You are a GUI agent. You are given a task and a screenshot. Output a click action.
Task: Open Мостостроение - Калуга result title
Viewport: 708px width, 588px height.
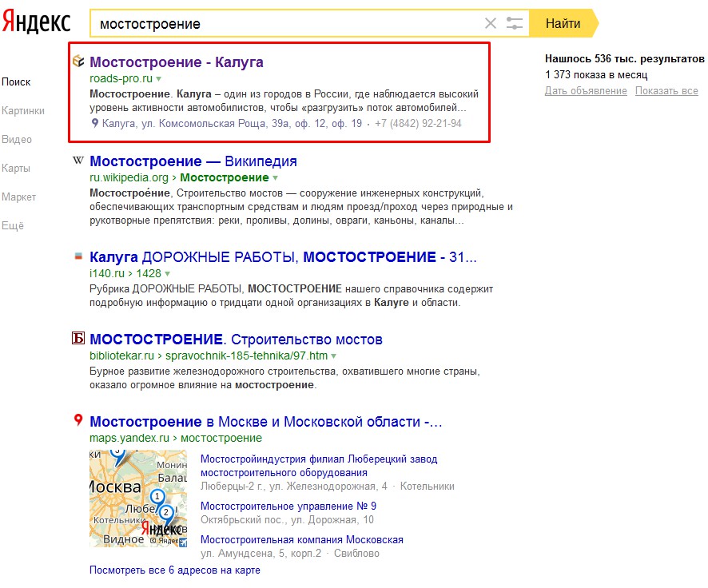click(x=176, y=62)
